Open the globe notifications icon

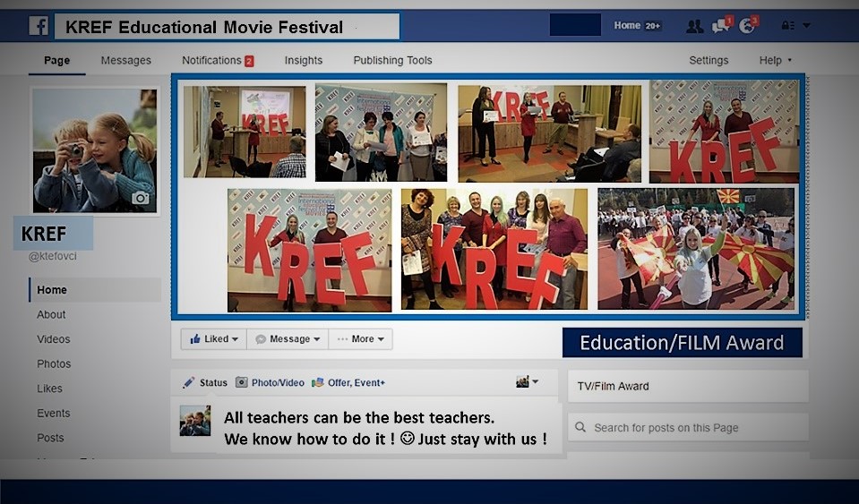pyautogui.click(x=746, y=26)
